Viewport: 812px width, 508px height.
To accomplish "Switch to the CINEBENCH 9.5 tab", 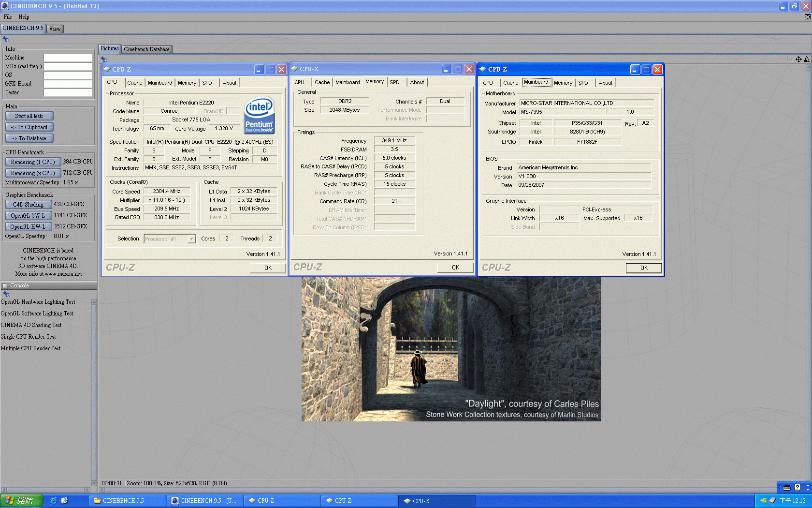I will [x=23, y=29].
